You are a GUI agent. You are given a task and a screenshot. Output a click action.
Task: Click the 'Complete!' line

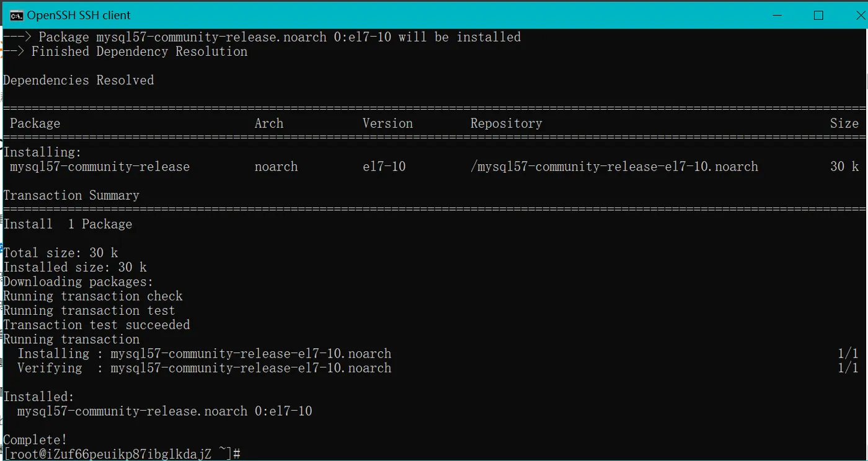pyautogui.click(x=35, y=440)
